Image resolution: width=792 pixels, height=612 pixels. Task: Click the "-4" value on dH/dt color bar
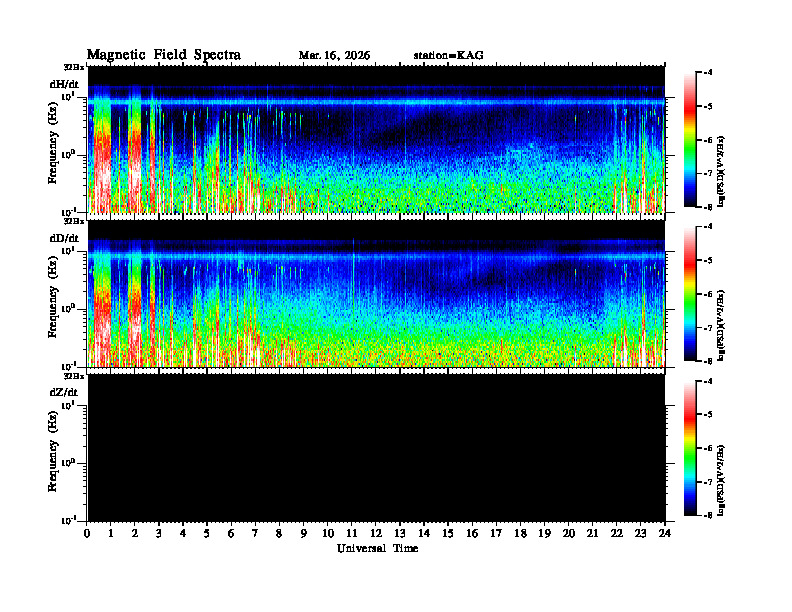(x=708, y=73)
